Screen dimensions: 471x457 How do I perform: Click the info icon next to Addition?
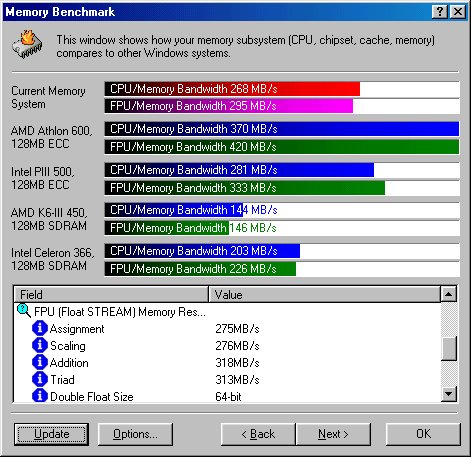pos(40,362)
